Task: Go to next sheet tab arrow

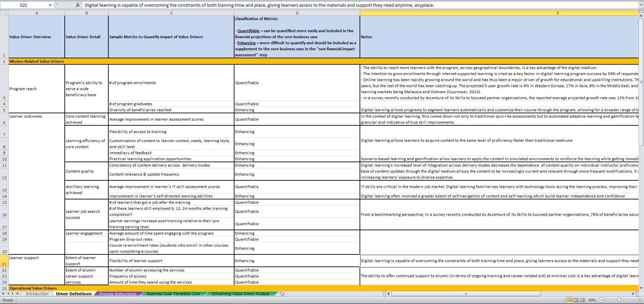Action: 13,294
